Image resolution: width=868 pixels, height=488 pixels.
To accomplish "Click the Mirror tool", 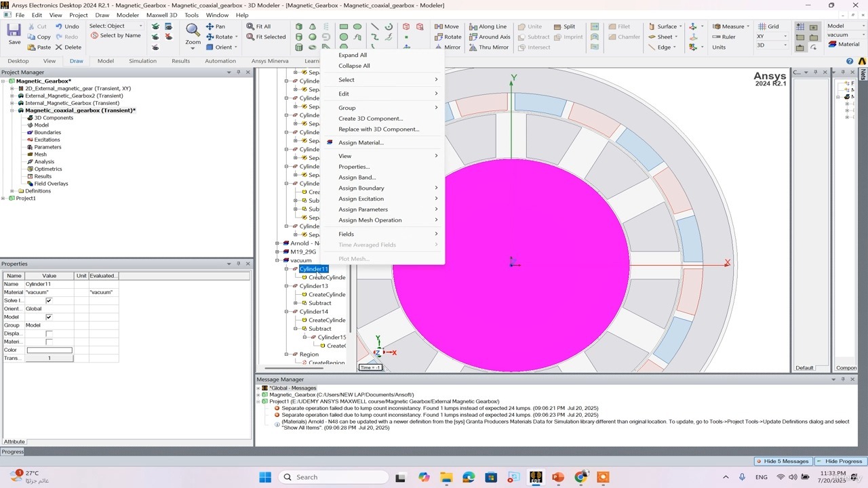I will click(x=448, y=47).
